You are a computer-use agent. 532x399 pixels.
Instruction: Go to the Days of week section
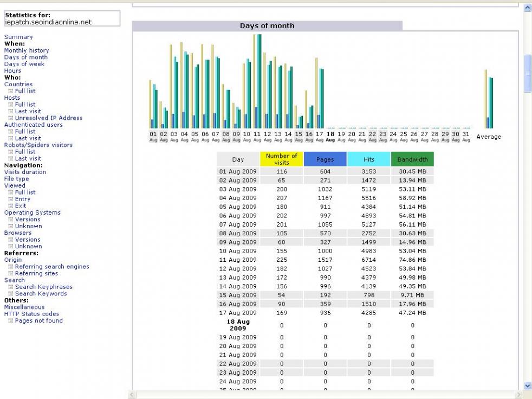[x=24, y=64]
